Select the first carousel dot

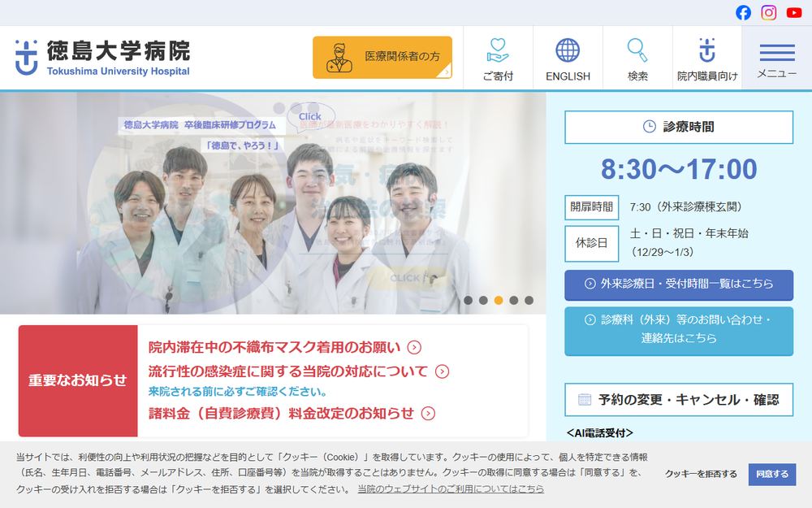click(469, 300)
